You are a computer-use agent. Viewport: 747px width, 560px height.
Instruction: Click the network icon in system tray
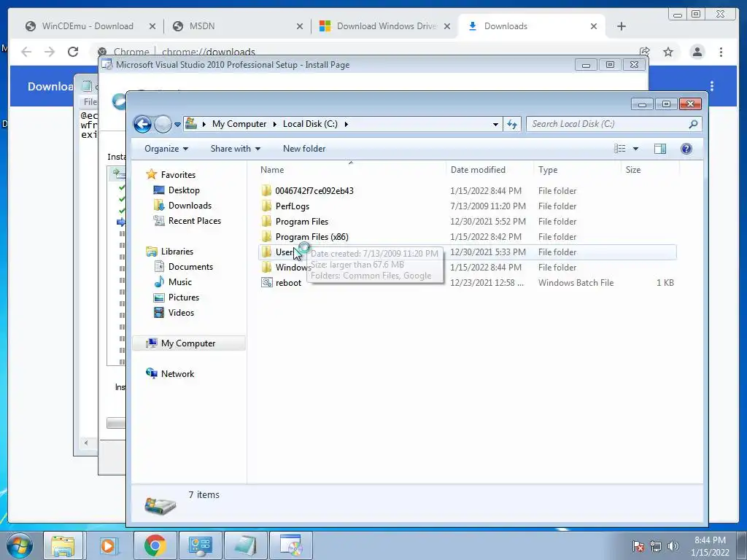tap(656, 546)
